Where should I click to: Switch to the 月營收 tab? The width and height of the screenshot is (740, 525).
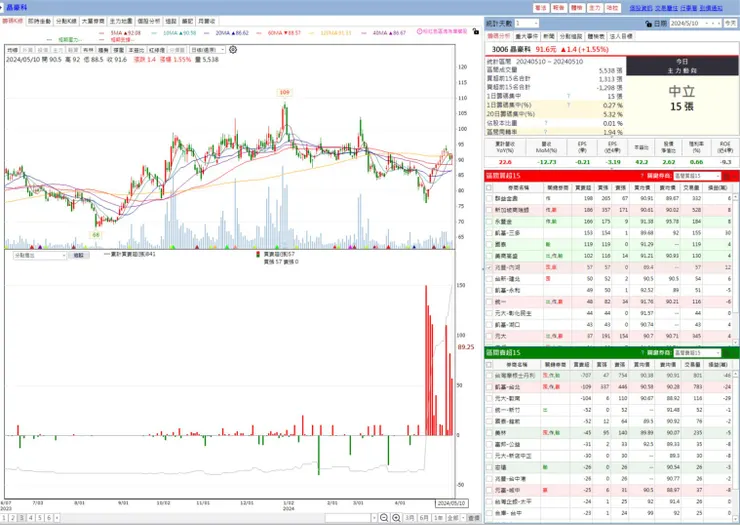[x=206, y=21]
